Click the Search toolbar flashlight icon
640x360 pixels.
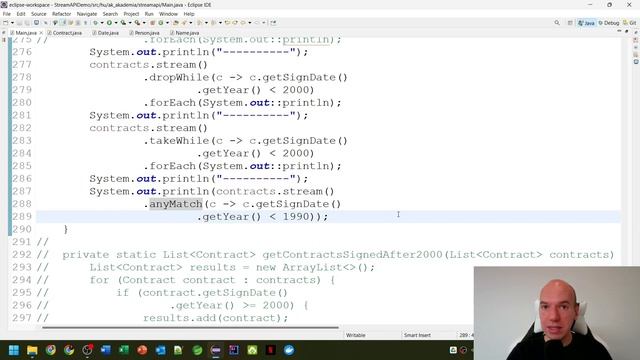coord(184,23)
